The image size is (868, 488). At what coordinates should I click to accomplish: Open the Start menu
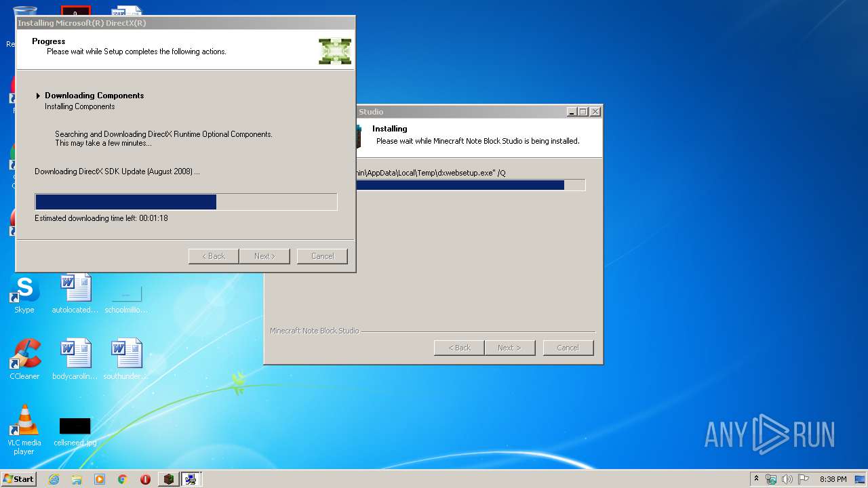coord(18,479)
